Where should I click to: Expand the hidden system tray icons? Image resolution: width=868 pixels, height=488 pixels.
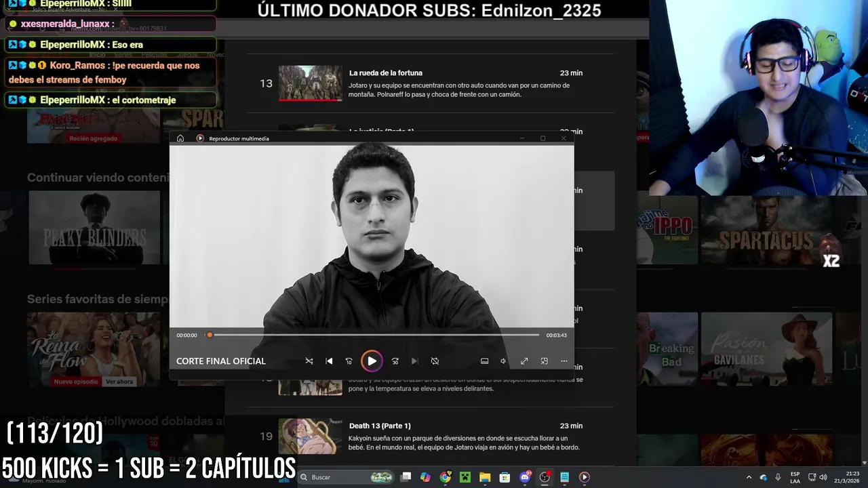tap(749, 477)
